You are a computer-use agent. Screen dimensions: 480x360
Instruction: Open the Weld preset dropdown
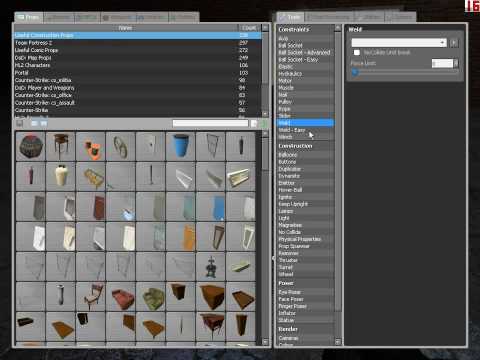point(399,43)
